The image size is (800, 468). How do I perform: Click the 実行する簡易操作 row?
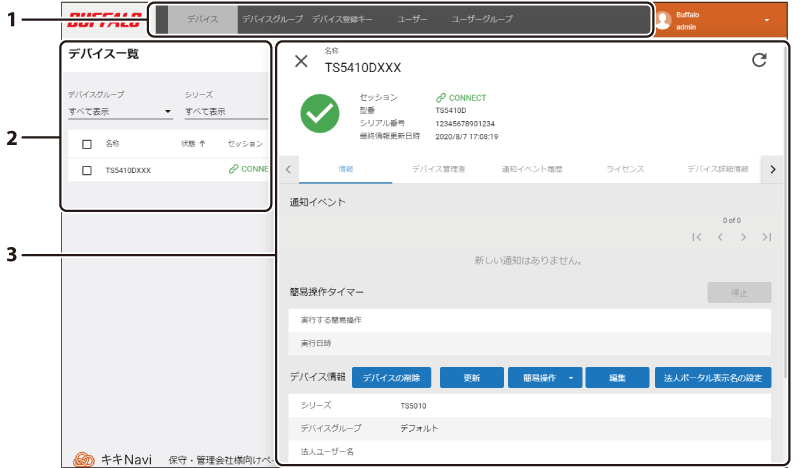click(x=530, y=320)
